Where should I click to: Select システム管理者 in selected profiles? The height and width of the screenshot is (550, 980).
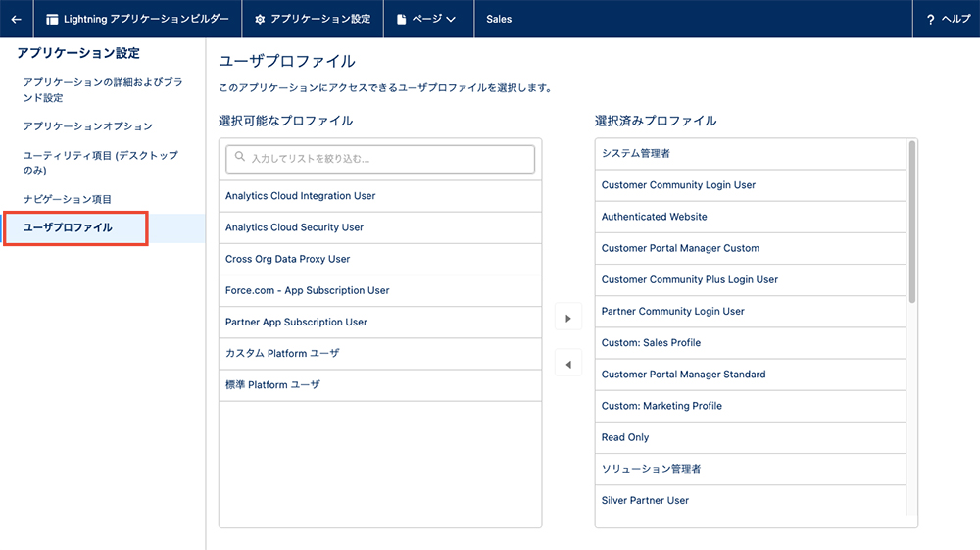(751, 153)
